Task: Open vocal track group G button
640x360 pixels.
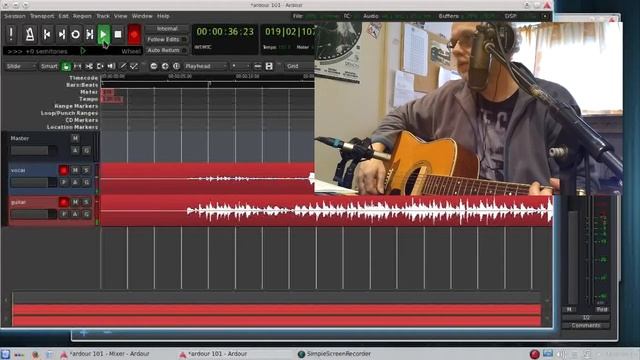Action: (x=86, y=182)
